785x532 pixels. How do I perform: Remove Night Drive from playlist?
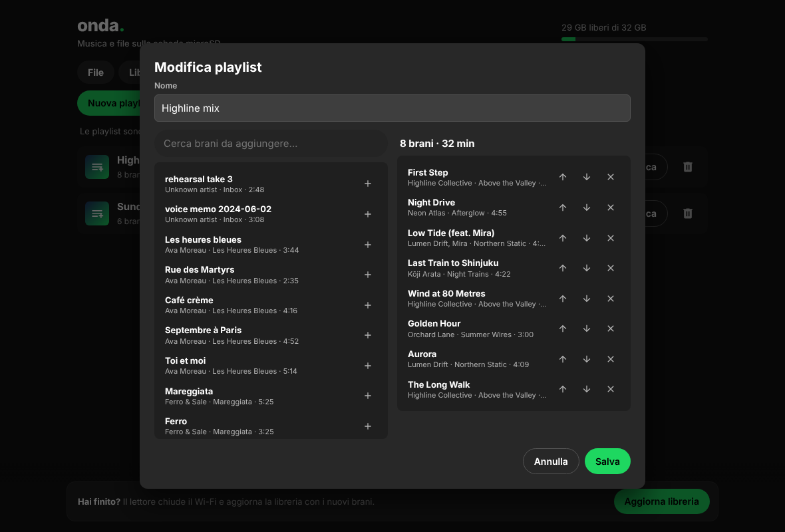pos(610,207)
